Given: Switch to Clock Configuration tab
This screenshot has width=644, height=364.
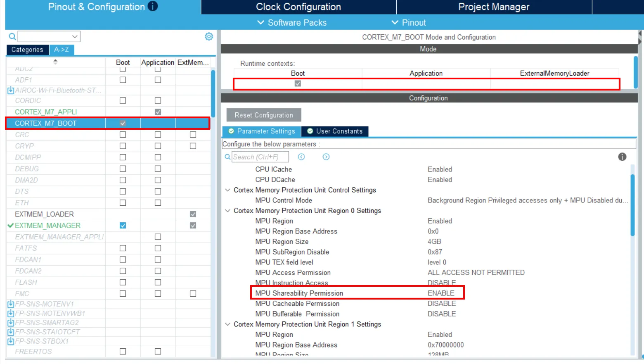Looking at the screenshot, I should point(298,7).
